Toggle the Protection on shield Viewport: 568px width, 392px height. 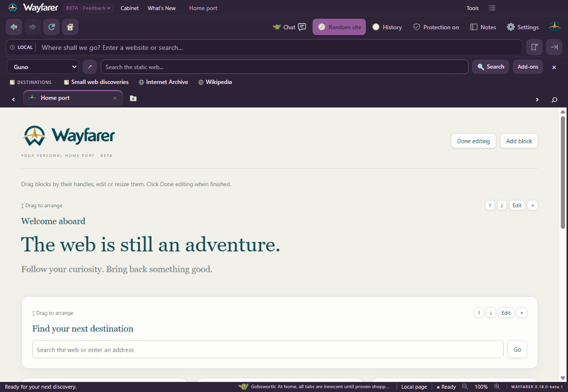coord(436,27)
